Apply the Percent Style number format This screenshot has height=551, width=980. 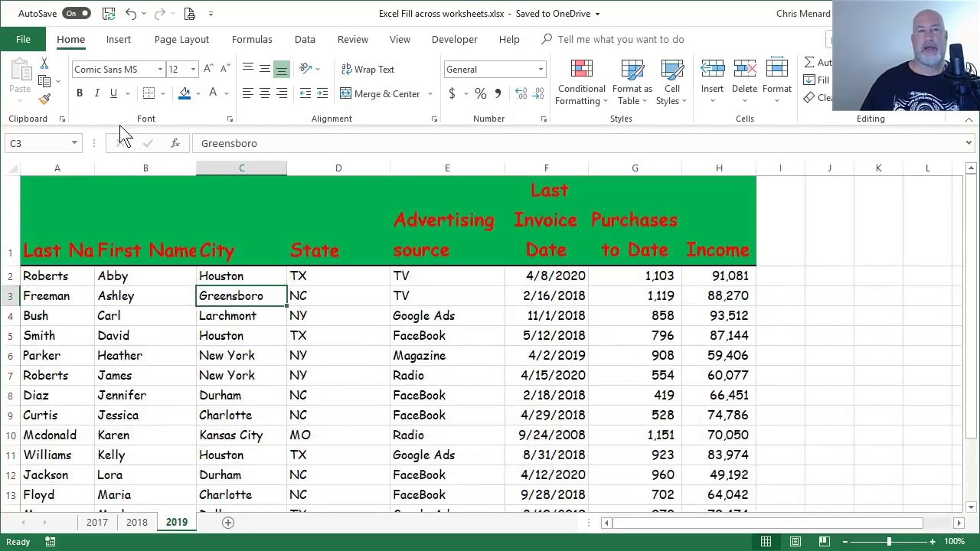(x=480, y=93)
